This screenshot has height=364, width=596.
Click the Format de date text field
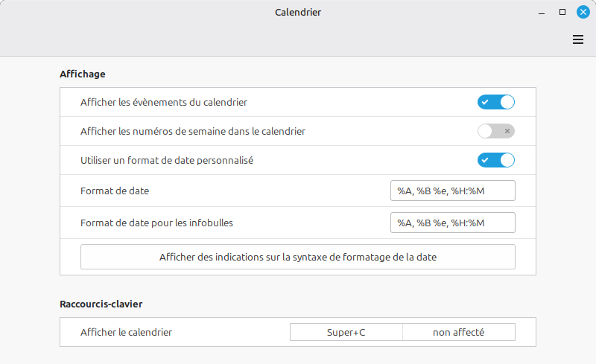(x=452, y=191)
